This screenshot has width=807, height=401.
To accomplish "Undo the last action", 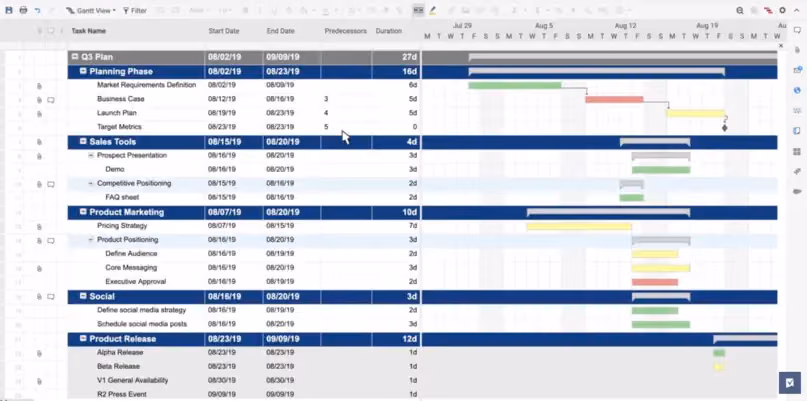I will click(x=38, y=10).
